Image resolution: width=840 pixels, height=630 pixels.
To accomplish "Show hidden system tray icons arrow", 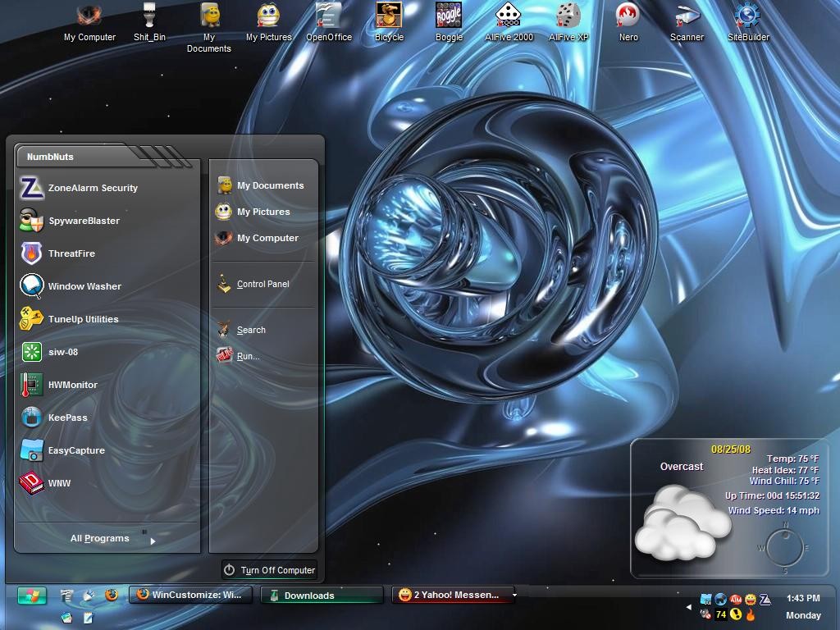I will (688, 607).
